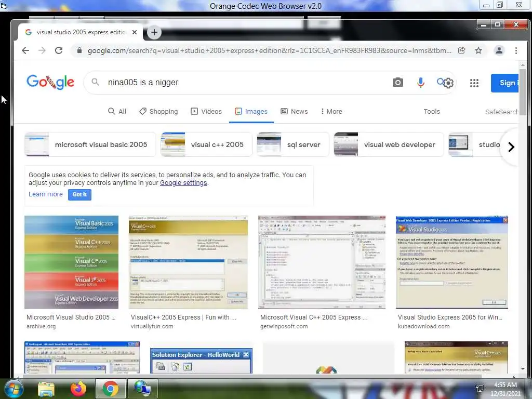Reload the current page
This screenshot has width=532, height=399.
point(59,50)
